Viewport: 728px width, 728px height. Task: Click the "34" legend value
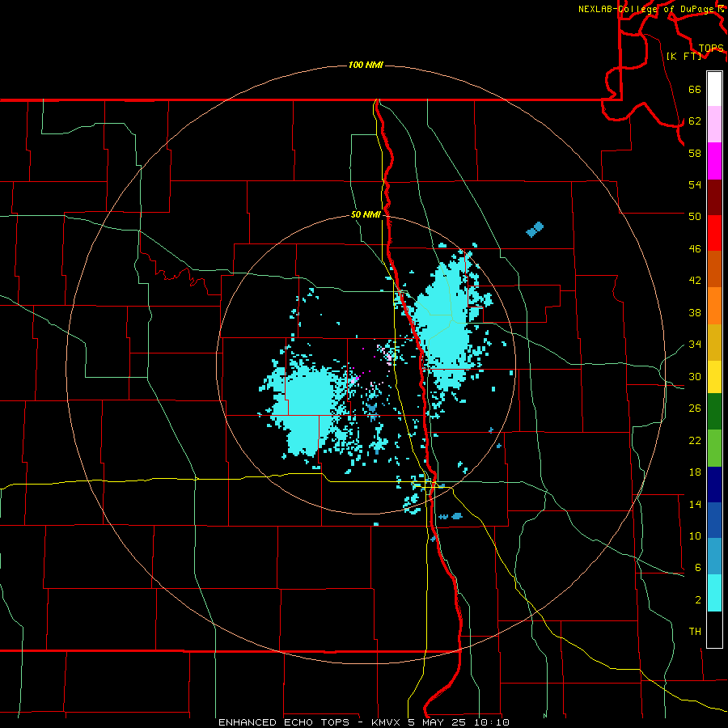pyautogui.click(x=695, y=344)
